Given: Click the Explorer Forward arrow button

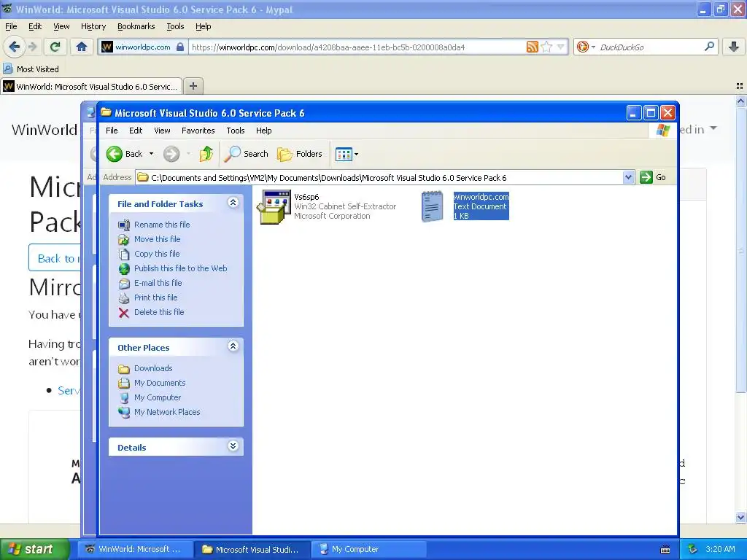Looking at the screenshot, I should (x=171, y=154).
